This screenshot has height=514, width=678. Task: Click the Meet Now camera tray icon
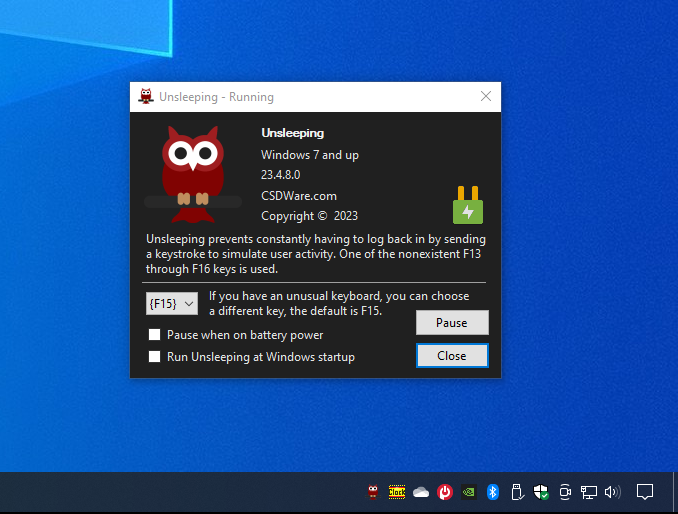[x=565, y=492]
